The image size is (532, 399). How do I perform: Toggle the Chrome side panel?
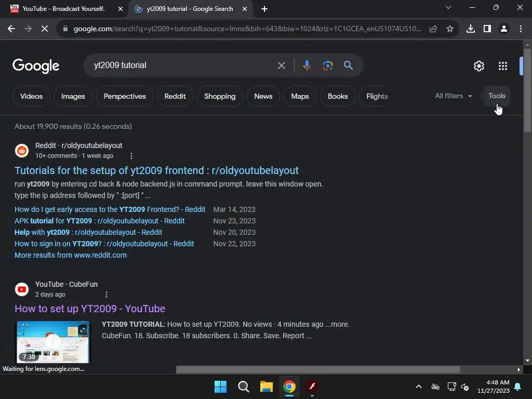click(487, 29)
